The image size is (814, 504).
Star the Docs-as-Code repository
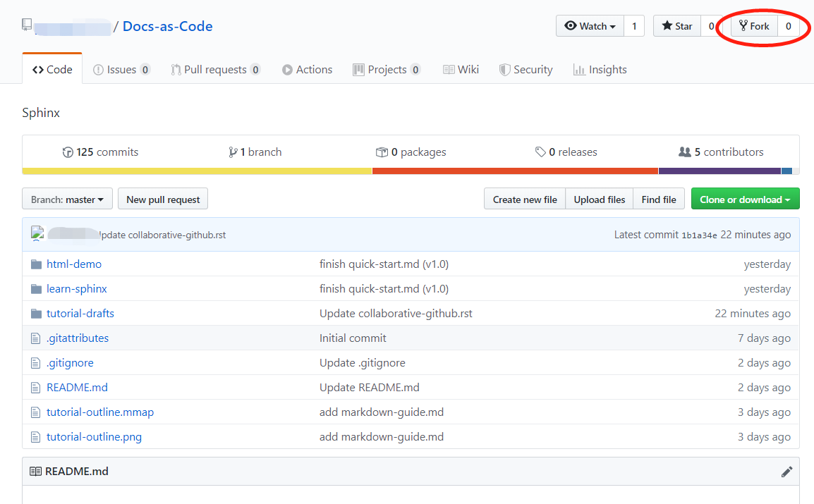676,25
